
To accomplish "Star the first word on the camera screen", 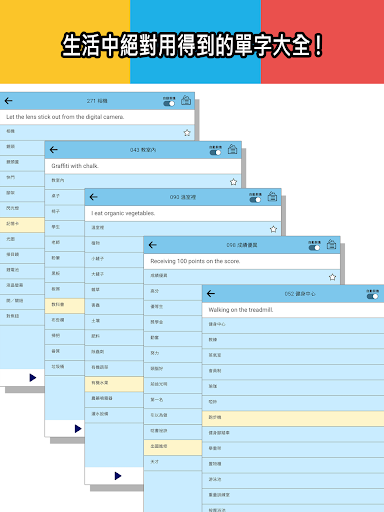I will coord(187,133).
